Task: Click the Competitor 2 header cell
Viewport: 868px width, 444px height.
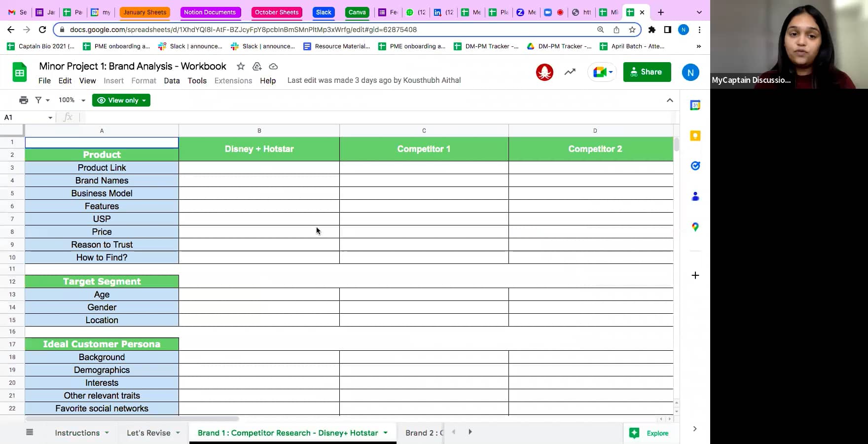Action: click(591, 149)
